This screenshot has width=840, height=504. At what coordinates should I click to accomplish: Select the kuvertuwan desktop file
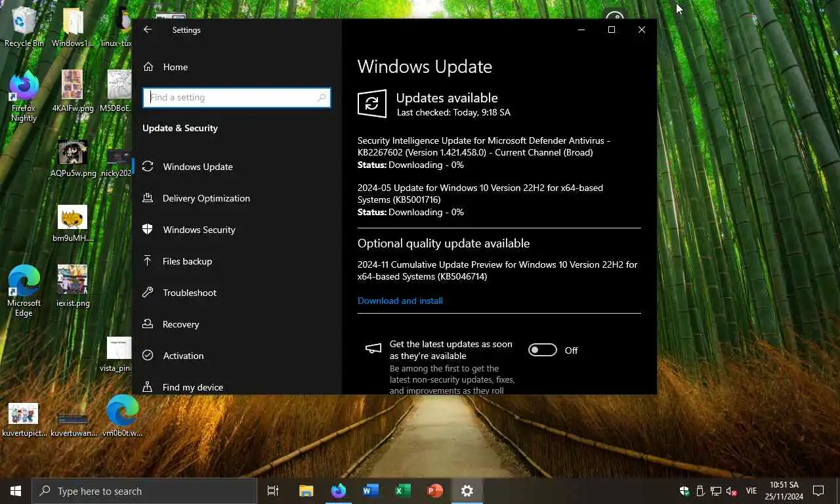[73, 423]
